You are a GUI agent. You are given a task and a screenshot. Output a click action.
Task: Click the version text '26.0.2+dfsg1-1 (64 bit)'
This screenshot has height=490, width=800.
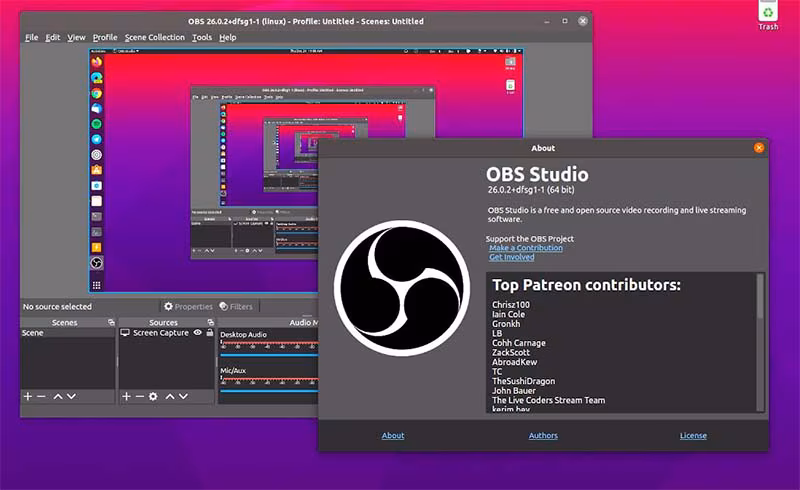531,189
